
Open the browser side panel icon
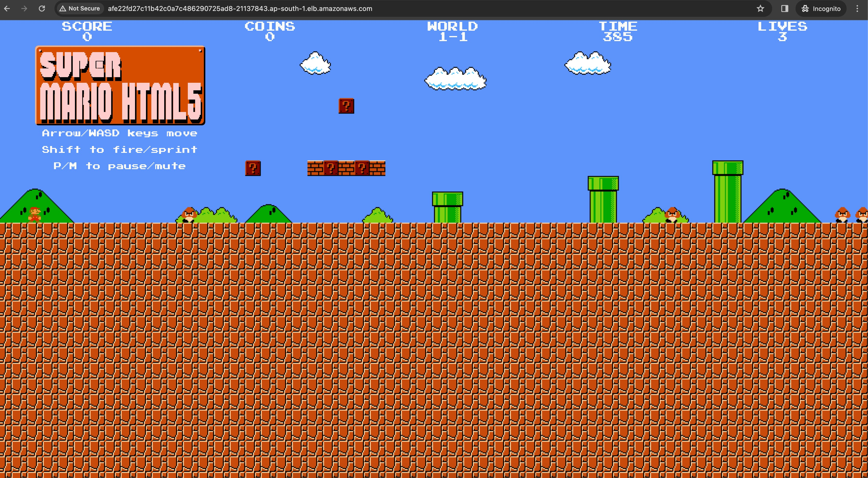784,9
